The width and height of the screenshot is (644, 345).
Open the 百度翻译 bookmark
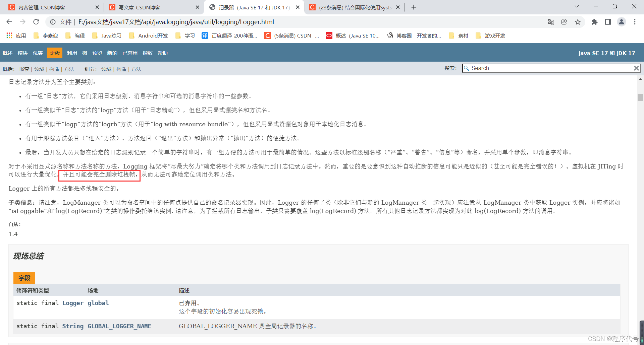(229, 36)
